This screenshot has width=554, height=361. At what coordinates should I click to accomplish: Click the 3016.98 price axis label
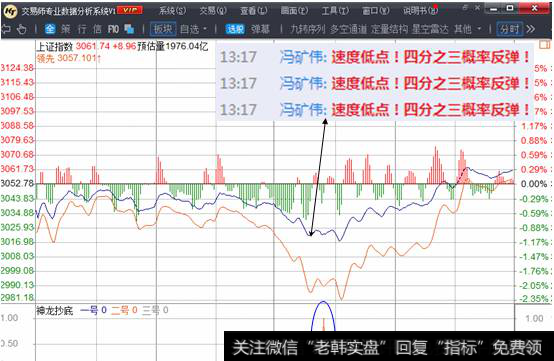[17, 241]
